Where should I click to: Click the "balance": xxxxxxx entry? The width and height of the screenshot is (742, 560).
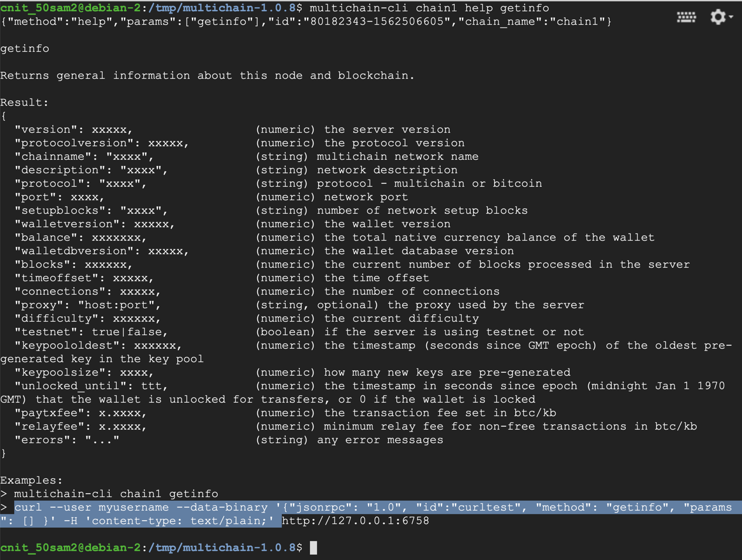tap(80, 237)
